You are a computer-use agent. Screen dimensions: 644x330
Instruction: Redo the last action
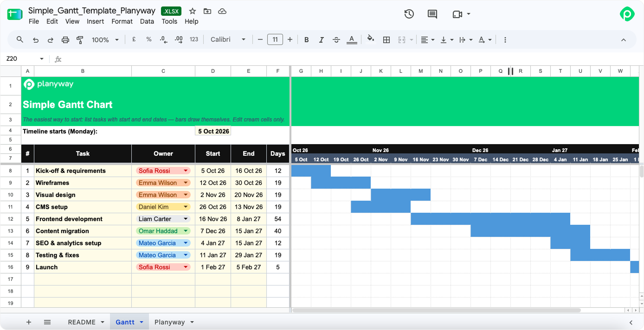pos(51,40)
